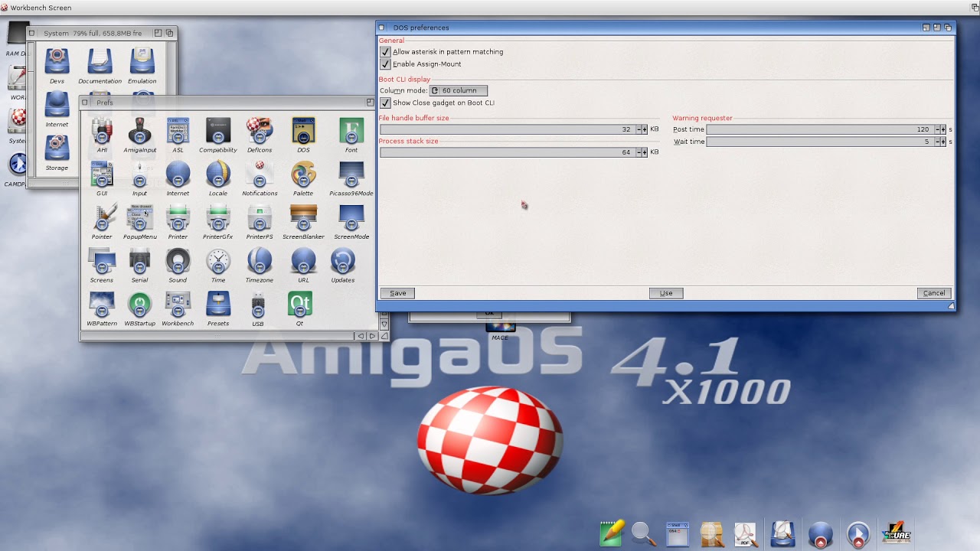This screenshot has width=980, height=551.
Task: Click right scroll arrow in Prefs window
Action: [372, 336]
